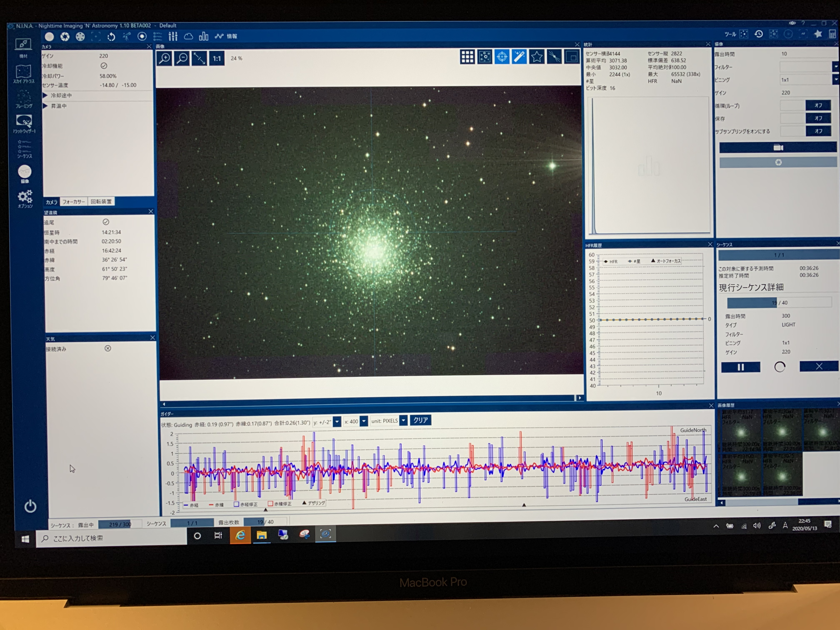Open the guider unit PIXELS dropdown
Screen dimensions: 840x630
(x=404, y=420)
